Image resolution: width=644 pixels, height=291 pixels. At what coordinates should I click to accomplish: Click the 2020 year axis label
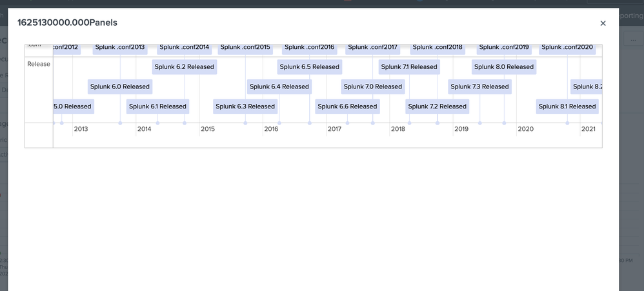click(526, 129)
